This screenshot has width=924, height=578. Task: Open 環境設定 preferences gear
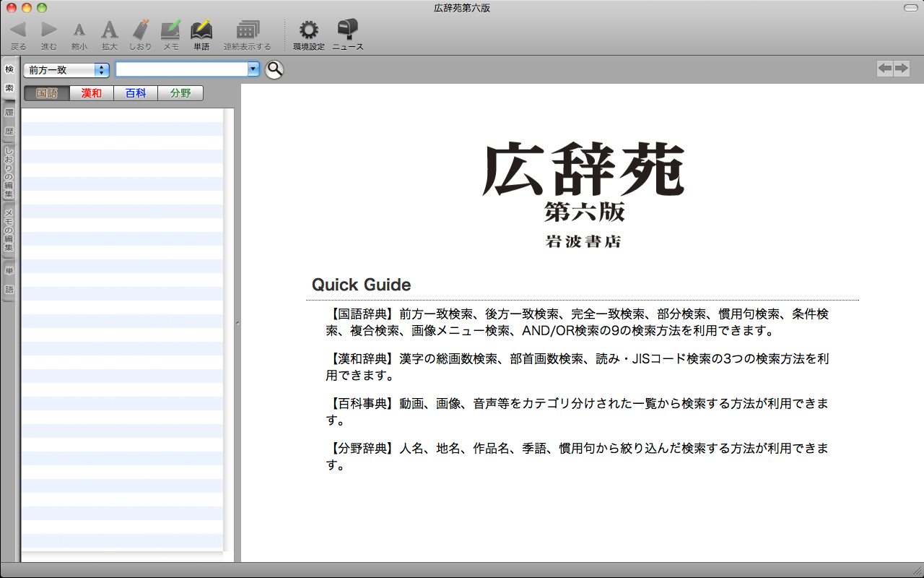[x=309, y=30]
